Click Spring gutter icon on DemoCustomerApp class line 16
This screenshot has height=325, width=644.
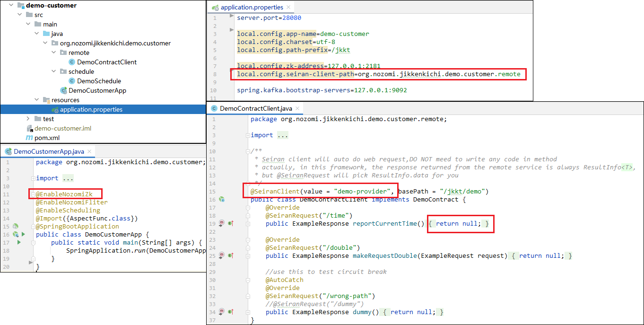click(16, 235)
